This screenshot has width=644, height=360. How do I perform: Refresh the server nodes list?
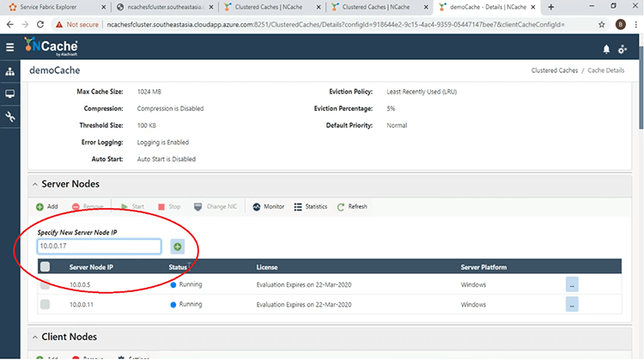(x=352, y=207)
